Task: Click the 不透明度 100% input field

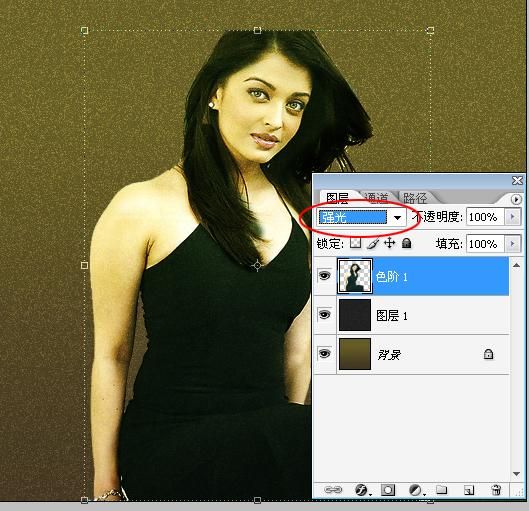Action: pyautogui.click(x=485, y=217)
